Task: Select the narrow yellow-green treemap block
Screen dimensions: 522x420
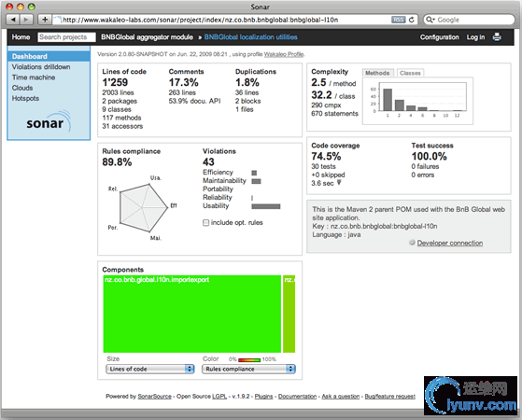Action: (x=289, y=314)
